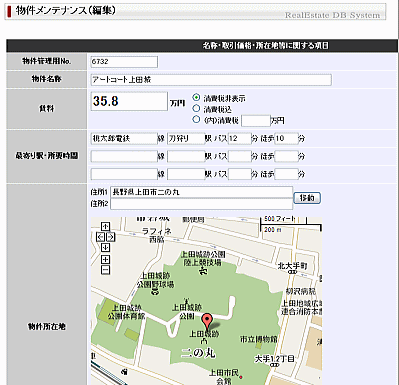Click the empty 住所2 address field
The width and height of the screenshot is (399, 385).
pos(202,204)
